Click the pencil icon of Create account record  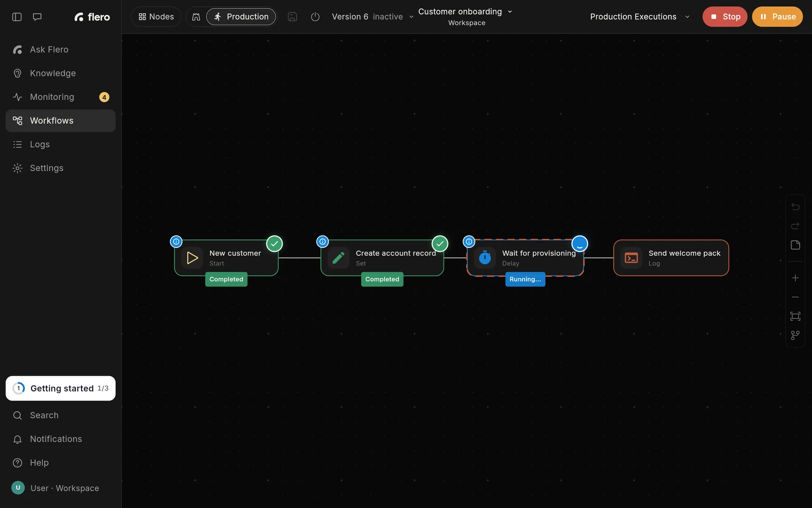point(338,258)
